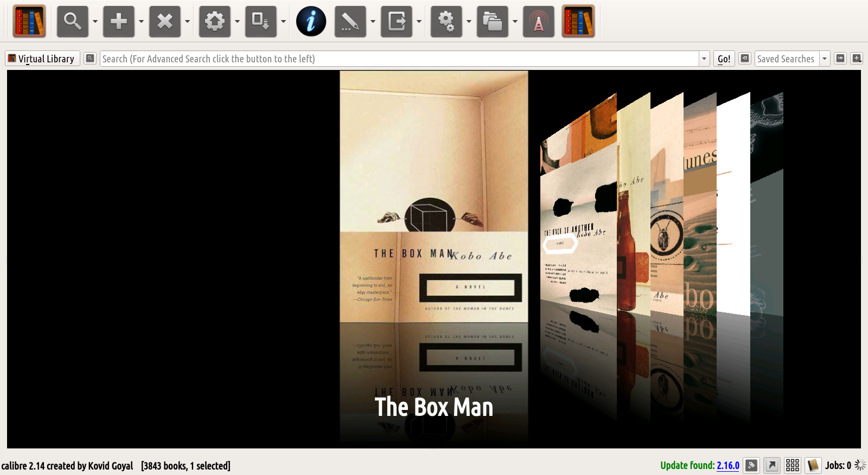Open the Saved Searches dropdown arrow
This screenshot has height=475, width=868.
click(825, 59)
